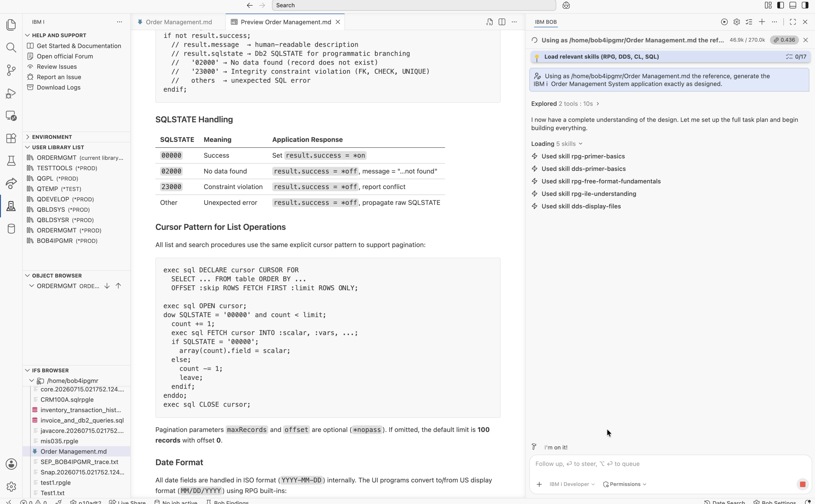Toggle the primary side bar
The width and height of the screenshot is (815, 504).
coord(780,5)
